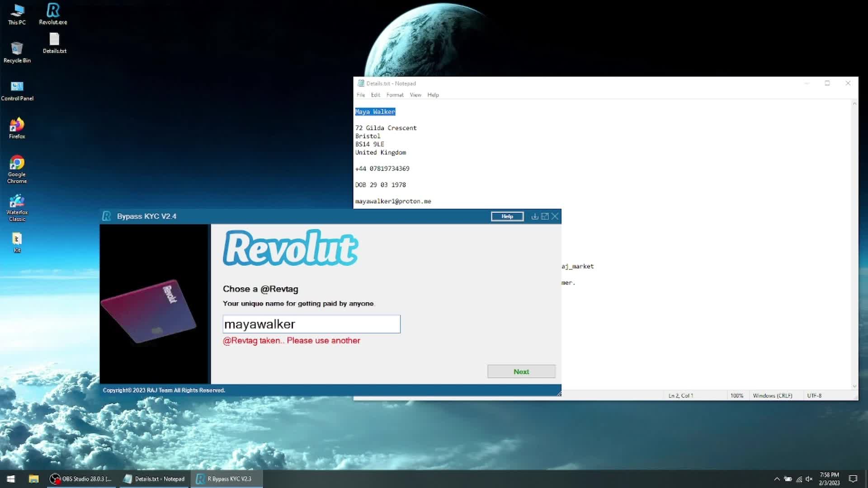Open the Format menu in Notepad
868x488 pixels.
coord(394,94)
